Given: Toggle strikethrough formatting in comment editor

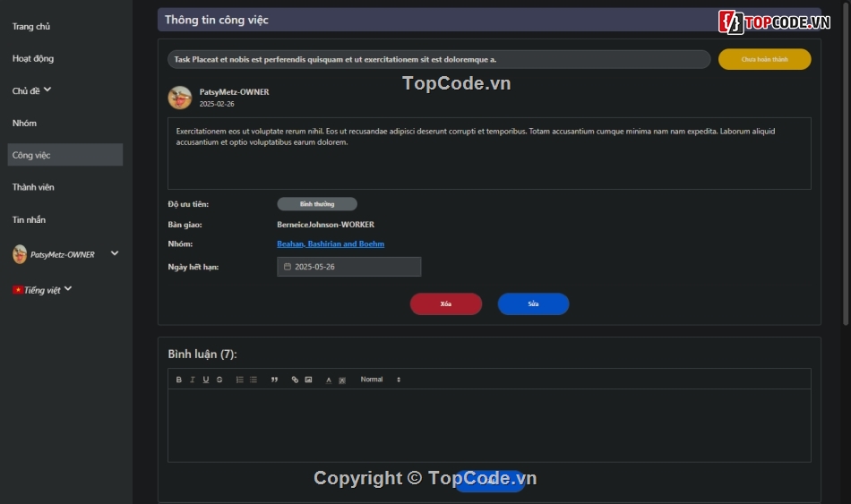Looking at the screenshot, I should click(219, 380).
